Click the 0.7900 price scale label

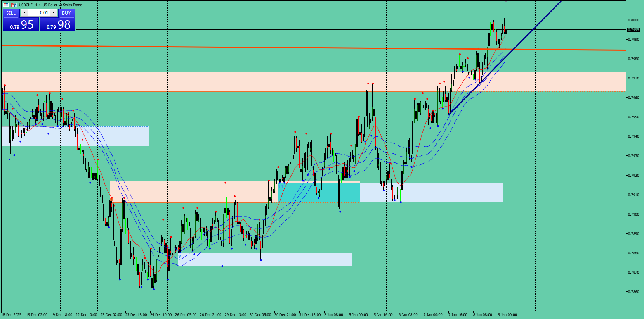[x=634, y=214]
